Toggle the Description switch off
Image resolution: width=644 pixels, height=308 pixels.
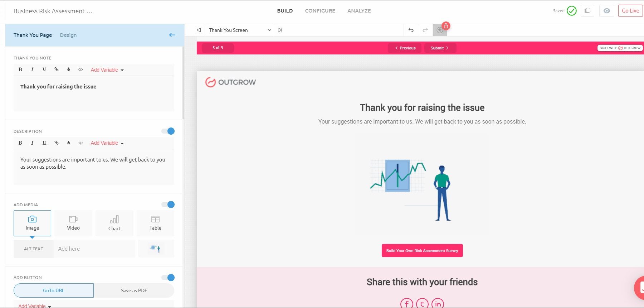click(168, 131)
